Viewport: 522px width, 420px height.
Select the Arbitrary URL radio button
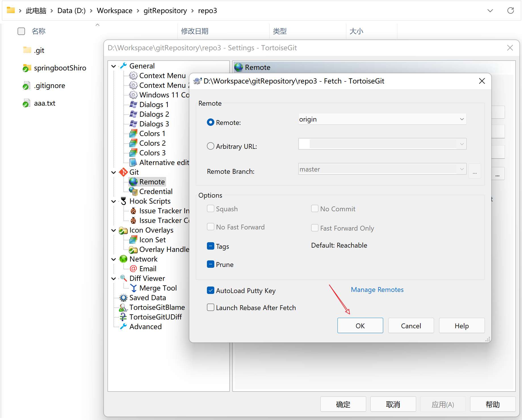pyautogui.click(x=210, y=146)
